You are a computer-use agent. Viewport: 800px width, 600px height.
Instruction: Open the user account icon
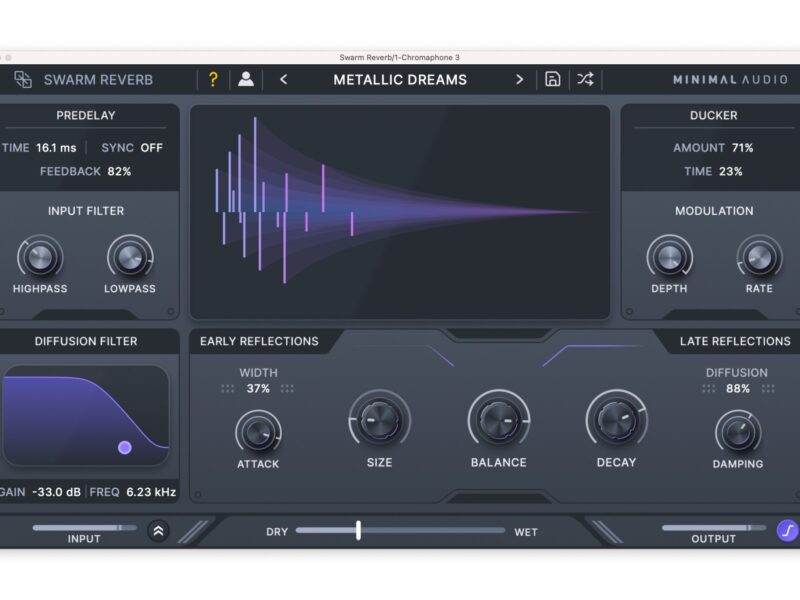coord(245,80)
